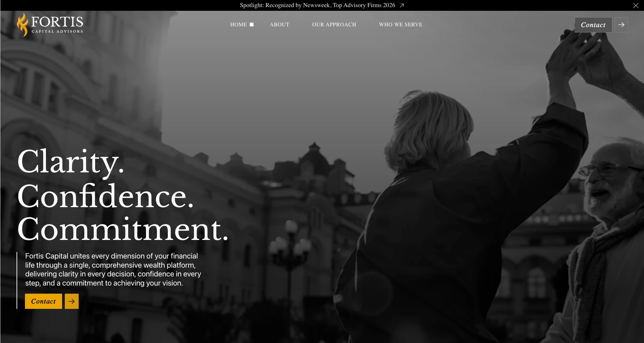Click the Fortis Capital description paragraph

[x=113, y=270]
